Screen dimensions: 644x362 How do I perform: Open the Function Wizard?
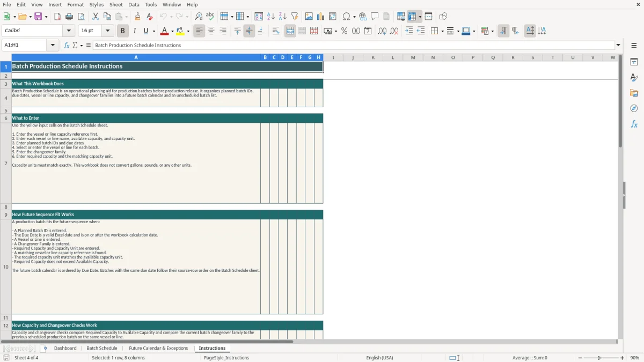click(x=67, y=45)
